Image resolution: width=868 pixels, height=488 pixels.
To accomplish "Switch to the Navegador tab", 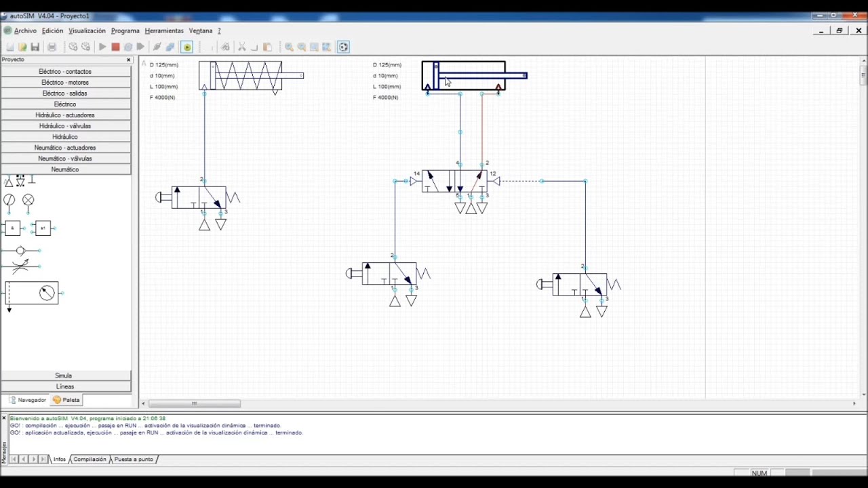I will point(28,400).
